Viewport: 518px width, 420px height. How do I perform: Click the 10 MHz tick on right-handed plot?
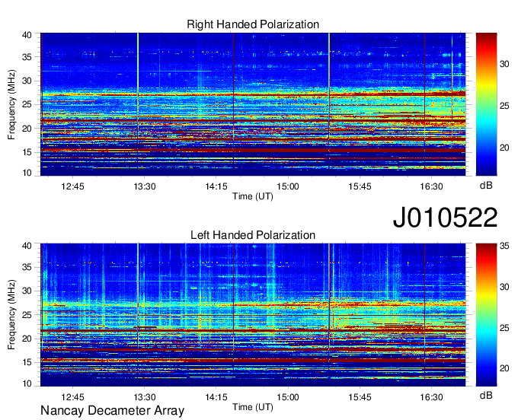pos(27,173)
